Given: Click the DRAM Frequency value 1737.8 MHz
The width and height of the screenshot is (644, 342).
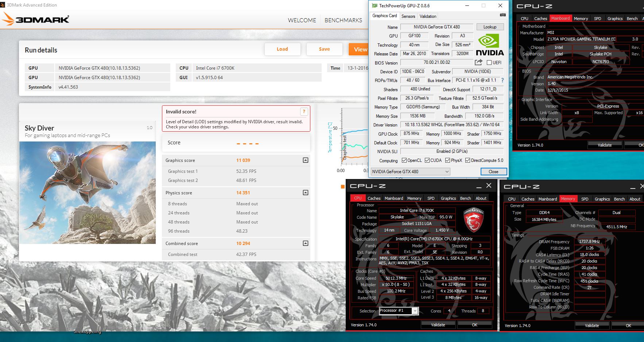Looking at the screenshot, I should pyautogui.click(x=589, y=241).
